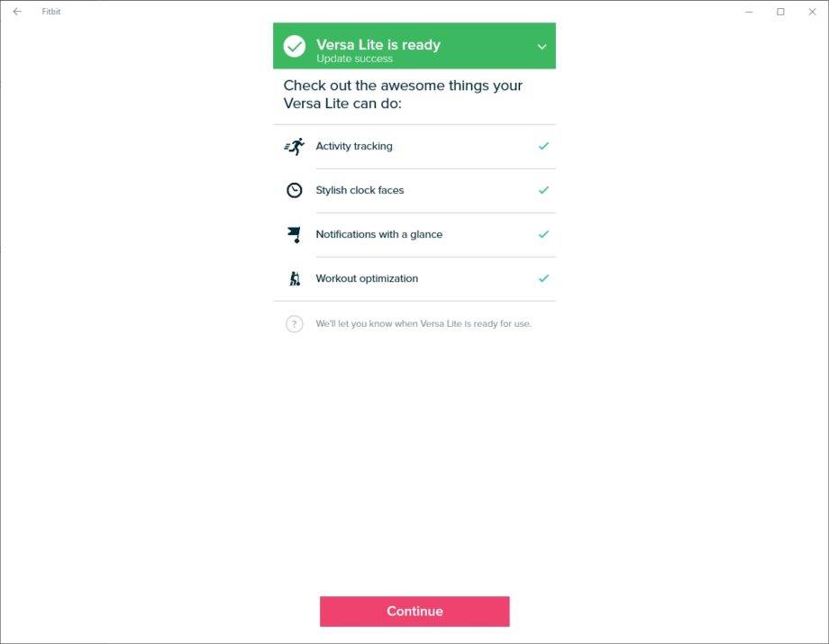Expand the Versa Lite is ready chevron
Screen dimensions: 829x644
(542, 47)
